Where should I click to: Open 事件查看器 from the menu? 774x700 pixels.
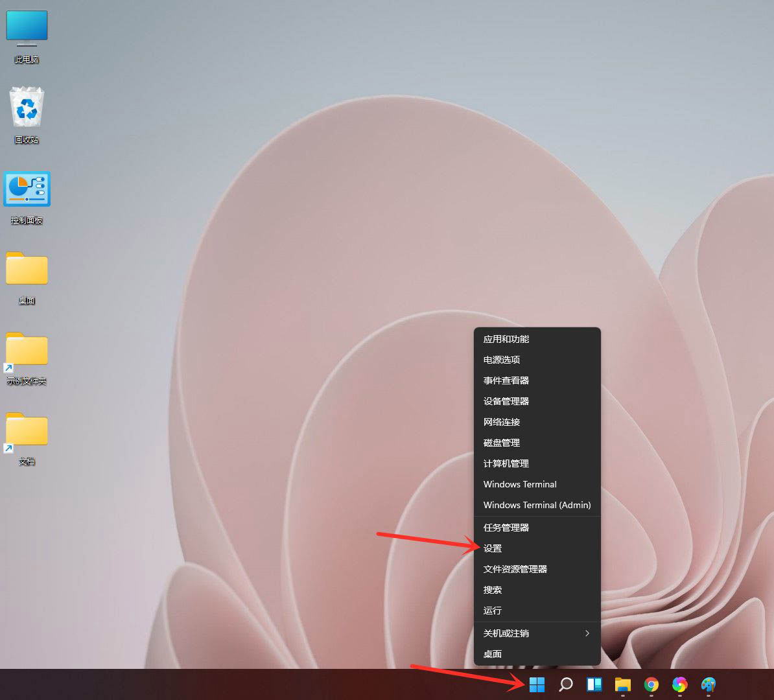click(506, 380)
